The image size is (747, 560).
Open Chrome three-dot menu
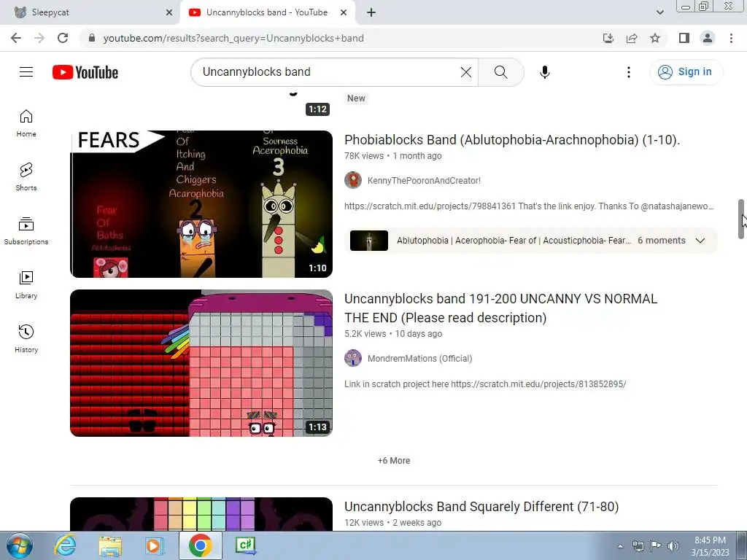pyautogui.click(x=731, y=38)
